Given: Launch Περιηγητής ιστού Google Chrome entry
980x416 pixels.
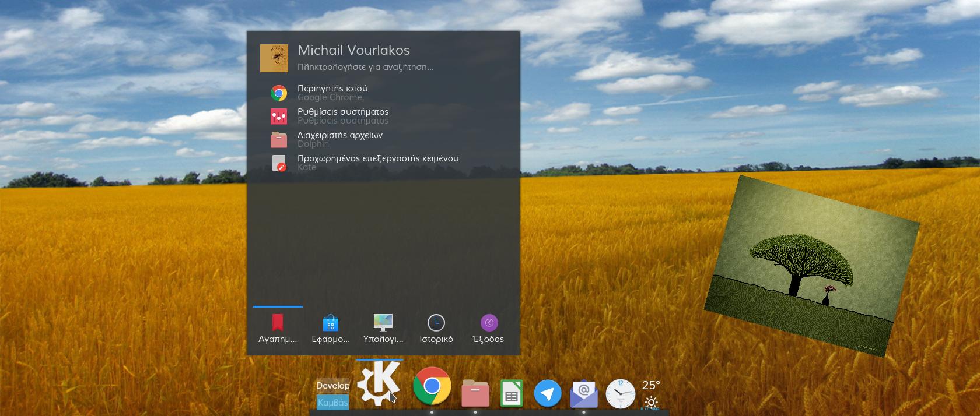Looking at the screenshot, I should pyautogui.click(x=332, y=93).
